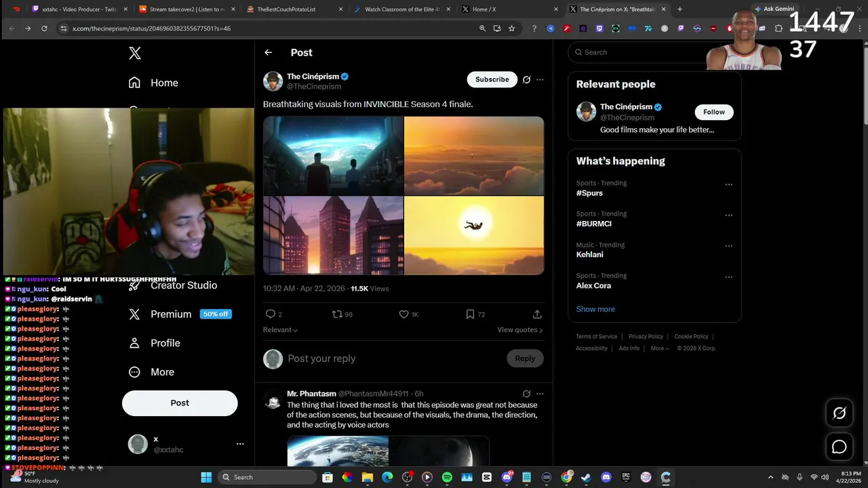Show hidden system tray icons
This screenshot has width=868, height=488.
[770, 477]
